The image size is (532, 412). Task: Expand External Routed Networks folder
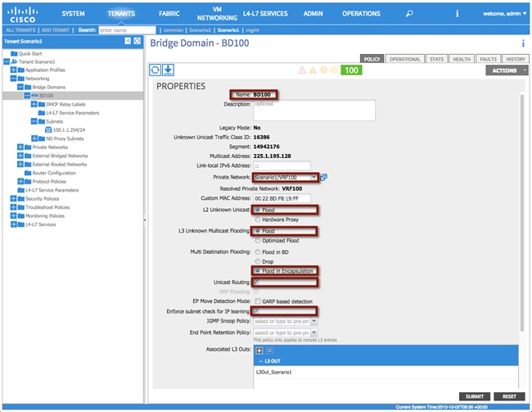point(20,165)
